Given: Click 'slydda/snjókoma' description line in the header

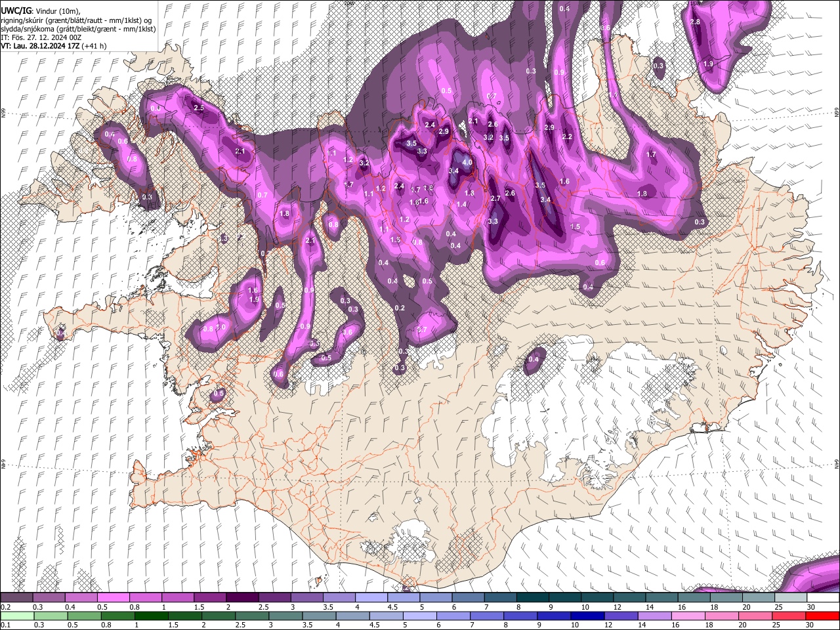Looking at the screenshot, I should [78, 29].
